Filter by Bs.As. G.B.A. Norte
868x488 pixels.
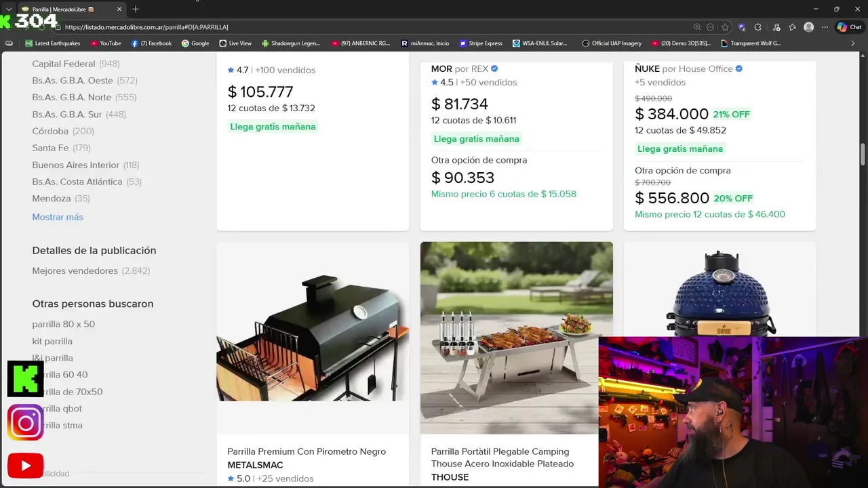pyautogui.click(x=84, y=98)
